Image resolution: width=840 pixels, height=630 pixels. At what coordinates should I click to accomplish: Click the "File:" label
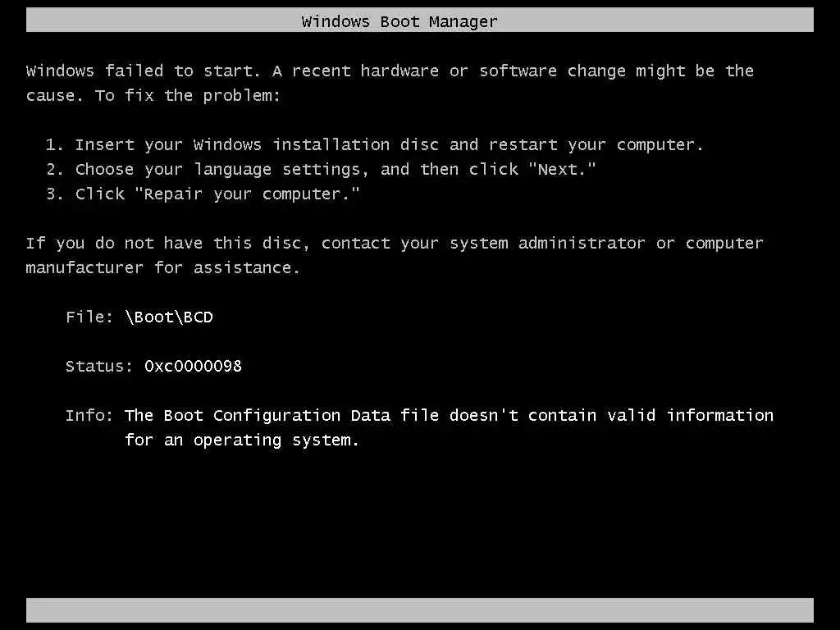pos(89,317)
